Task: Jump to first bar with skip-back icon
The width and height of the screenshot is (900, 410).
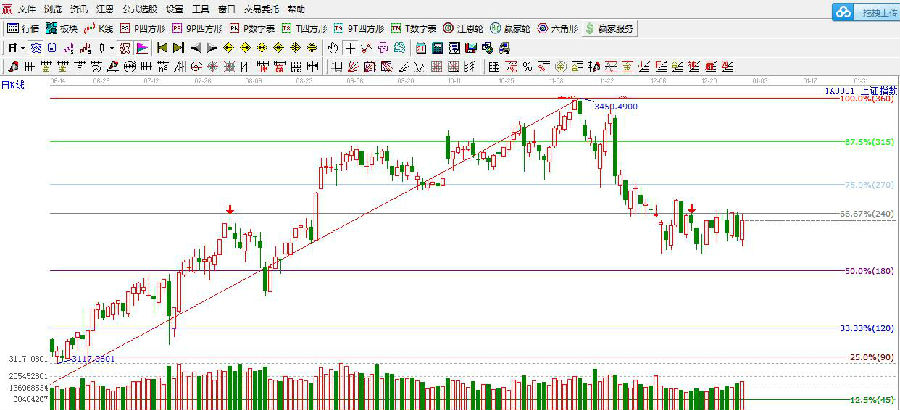Action: (160, 47)
